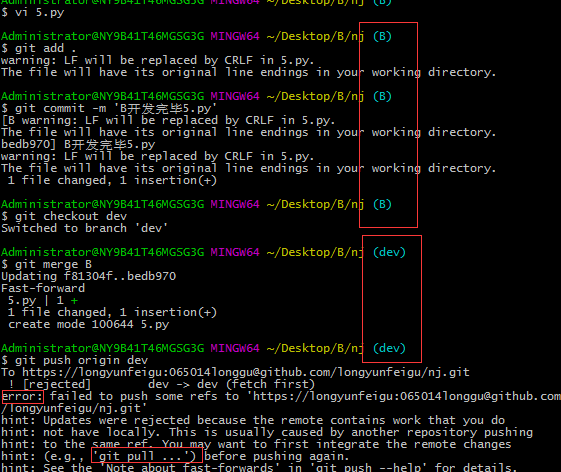Click the 'Fast-forward' output line
This screenshot has height=472, width=561.
tap(43, 288)
